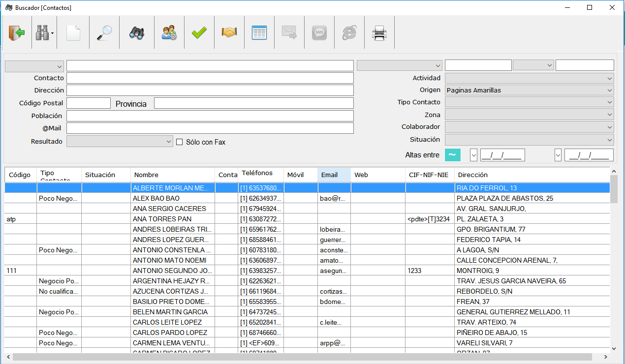Click the address MONTROIG, 9
This screenshot has height=364, width=625.
point(478,271)
